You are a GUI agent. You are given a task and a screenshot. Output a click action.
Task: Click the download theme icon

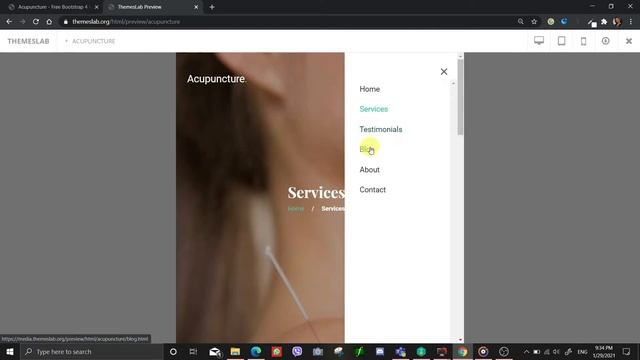(606, 40)
